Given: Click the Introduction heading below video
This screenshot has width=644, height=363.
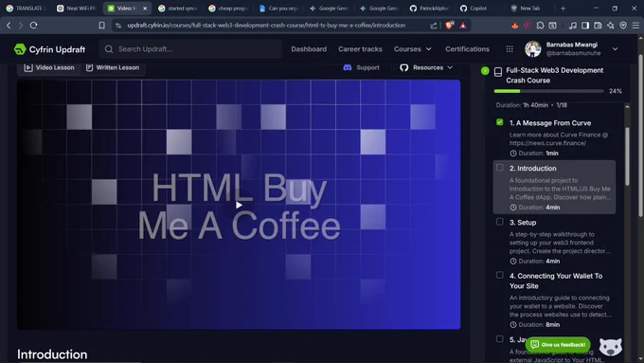Looking at the screenshot, I should pos(52,354).
